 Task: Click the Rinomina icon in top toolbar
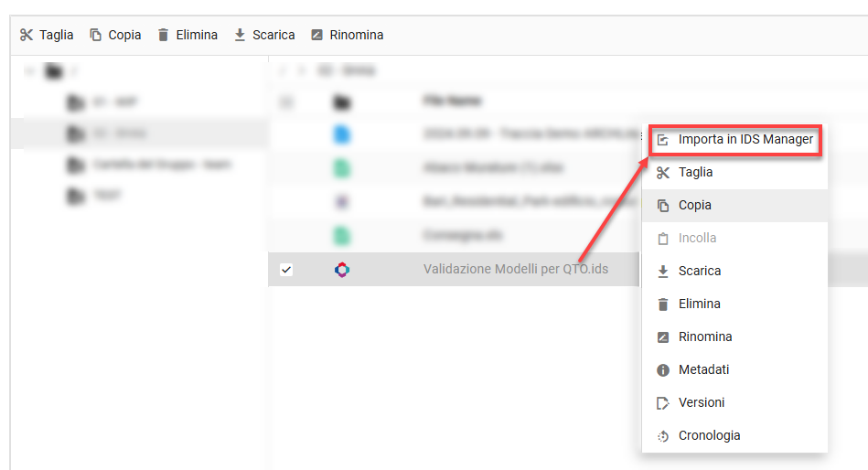tap(317, 35)
